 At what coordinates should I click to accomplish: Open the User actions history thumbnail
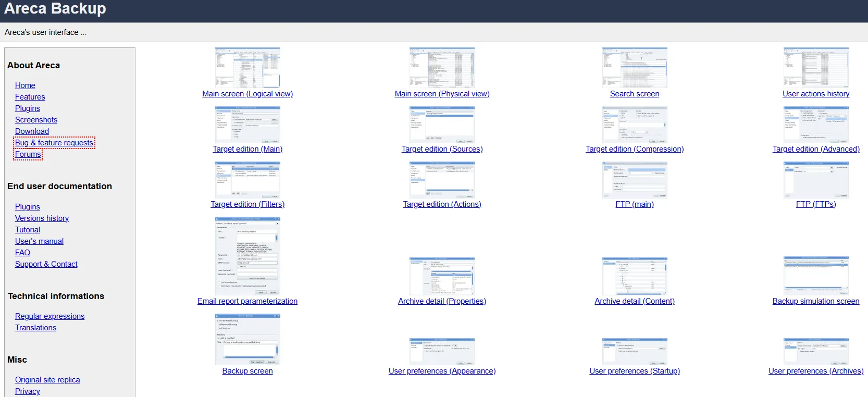(x=816, y=68)
